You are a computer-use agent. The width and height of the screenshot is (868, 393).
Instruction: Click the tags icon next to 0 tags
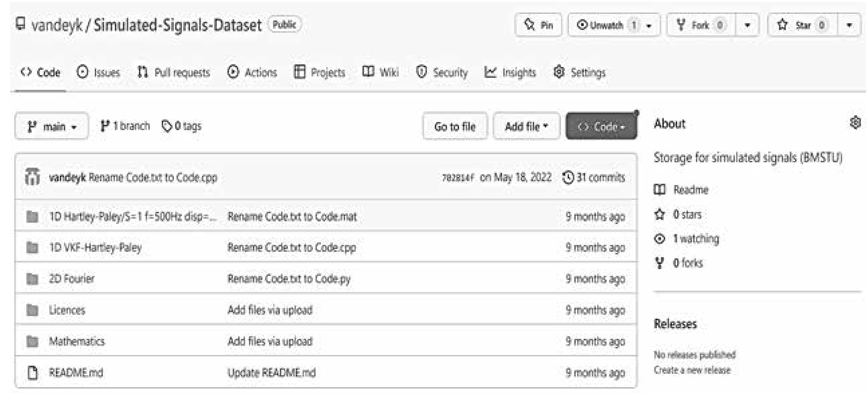click(x=167, y=127)
